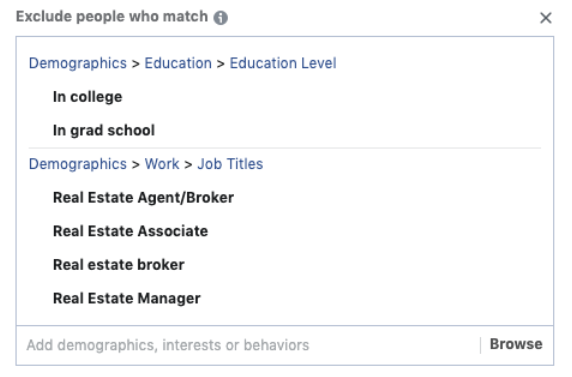
Task: Click the chevron between Demographics and Education
Action: pyautogui.click(x=136, y=64)
